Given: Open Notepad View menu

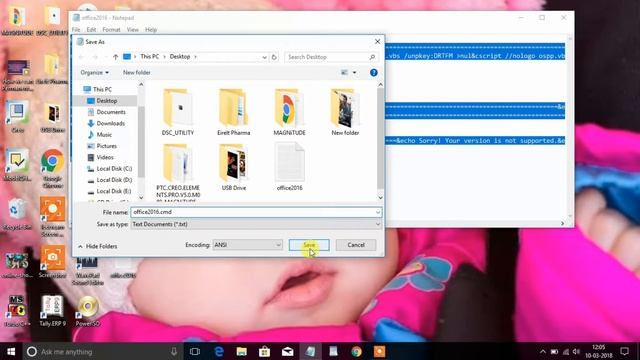Looking at the screenshot, I should pos(133,30).
